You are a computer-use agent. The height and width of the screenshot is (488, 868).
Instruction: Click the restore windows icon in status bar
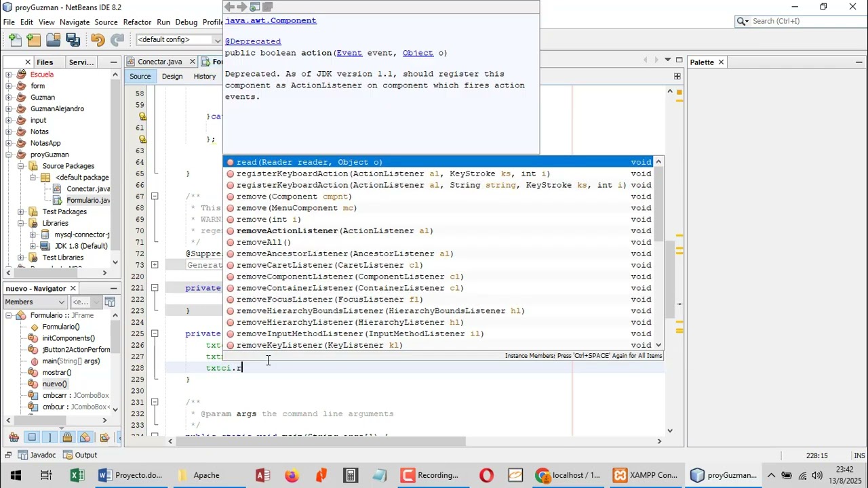point(7,455)
